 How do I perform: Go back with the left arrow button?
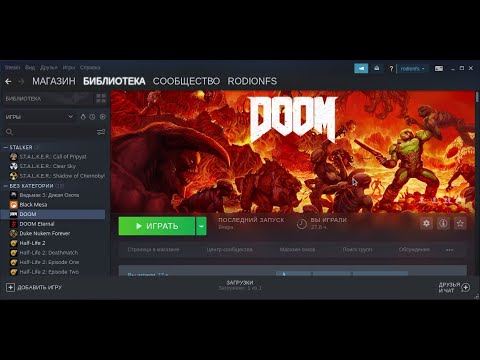[x=8, y=81]
